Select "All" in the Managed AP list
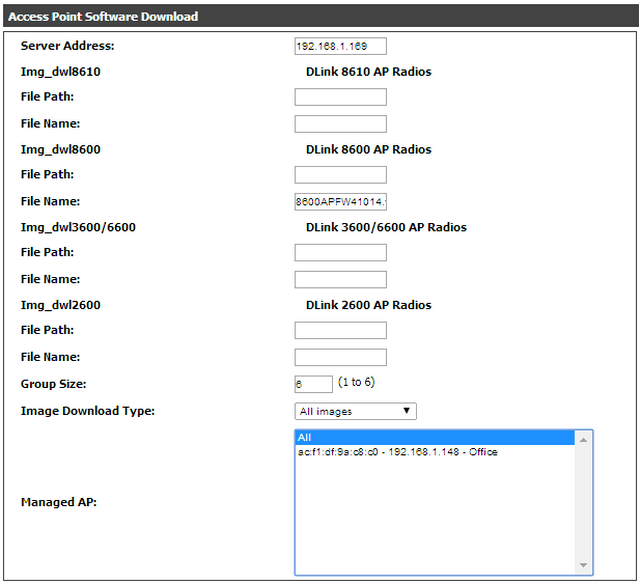Screen dimensions: 640x584 [435, 438]
